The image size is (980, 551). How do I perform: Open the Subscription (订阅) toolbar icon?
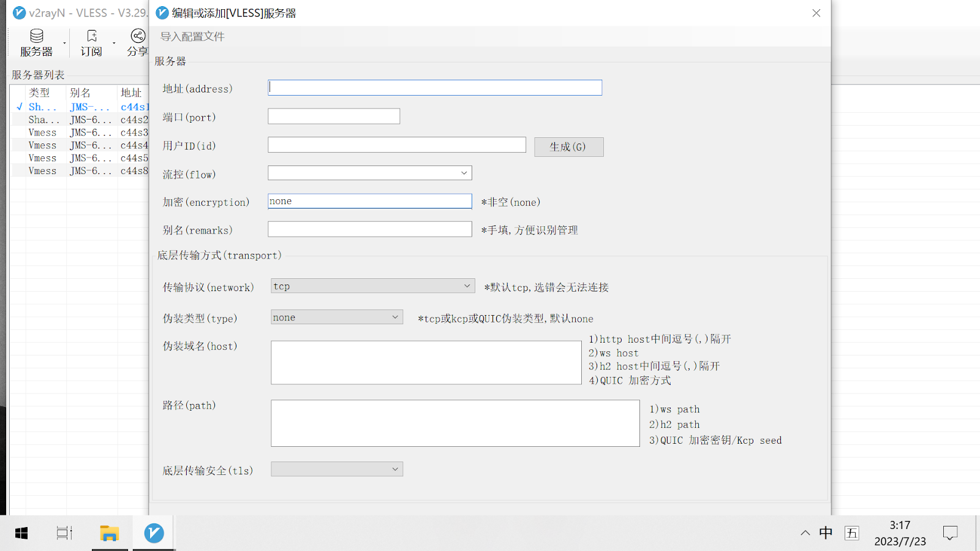click(91, 42)
